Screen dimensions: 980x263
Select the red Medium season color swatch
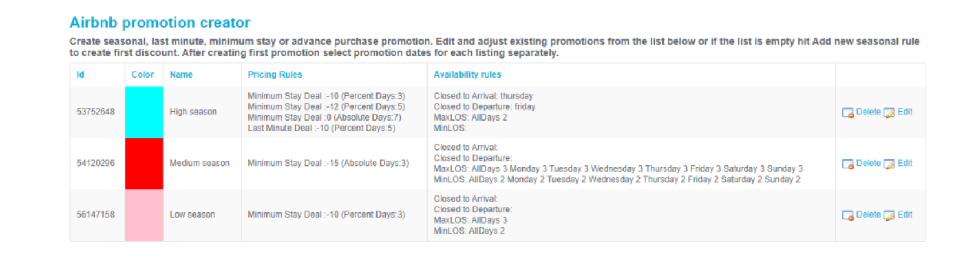(144, 164)
